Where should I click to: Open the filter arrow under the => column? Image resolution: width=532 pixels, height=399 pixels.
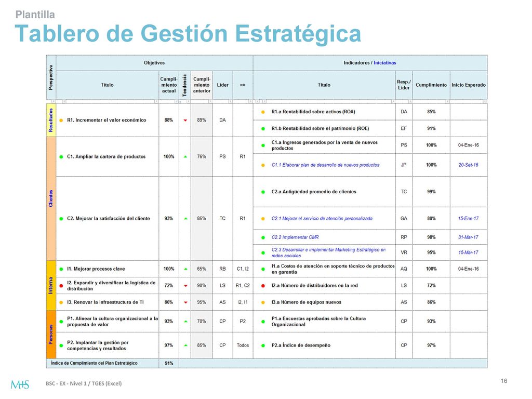[x=251, y=101]
